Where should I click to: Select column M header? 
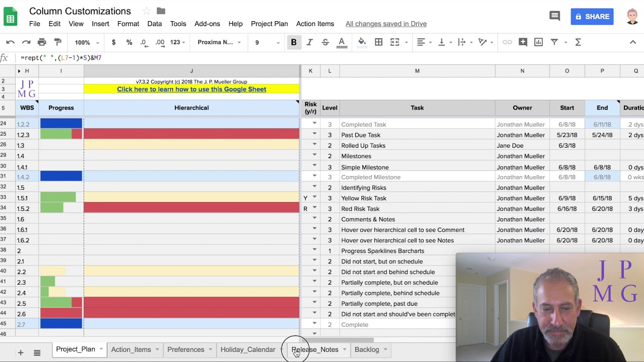click(417, 71)
